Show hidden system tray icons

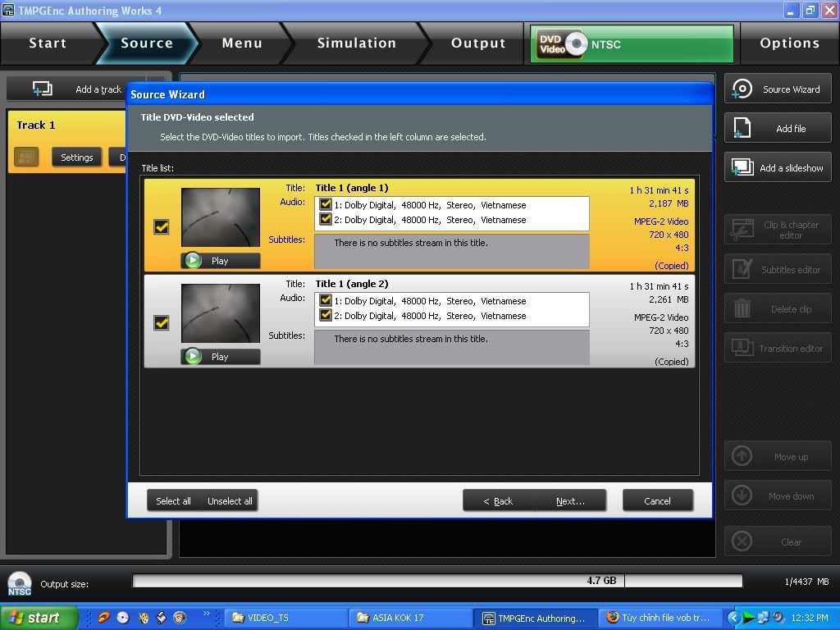tap(733, 618)
